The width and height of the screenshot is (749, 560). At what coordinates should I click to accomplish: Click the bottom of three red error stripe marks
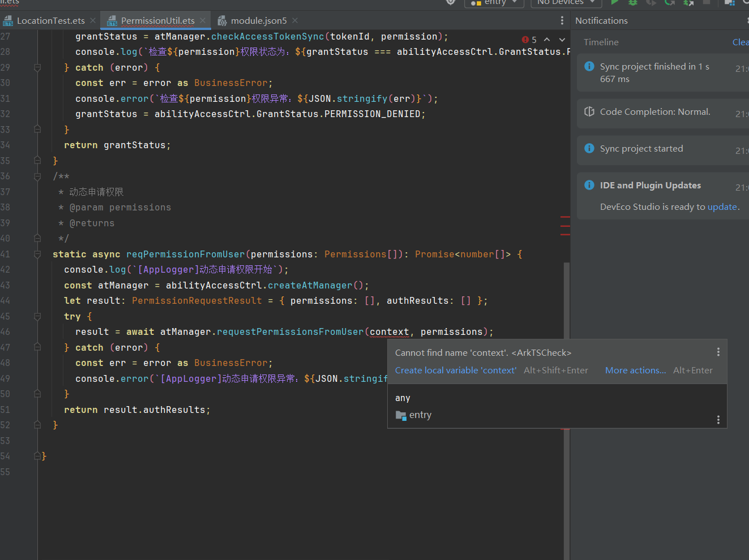565,234
